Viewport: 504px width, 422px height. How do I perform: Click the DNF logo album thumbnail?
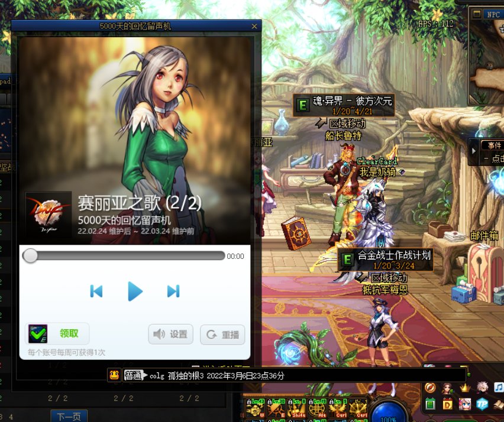(49, 215)
